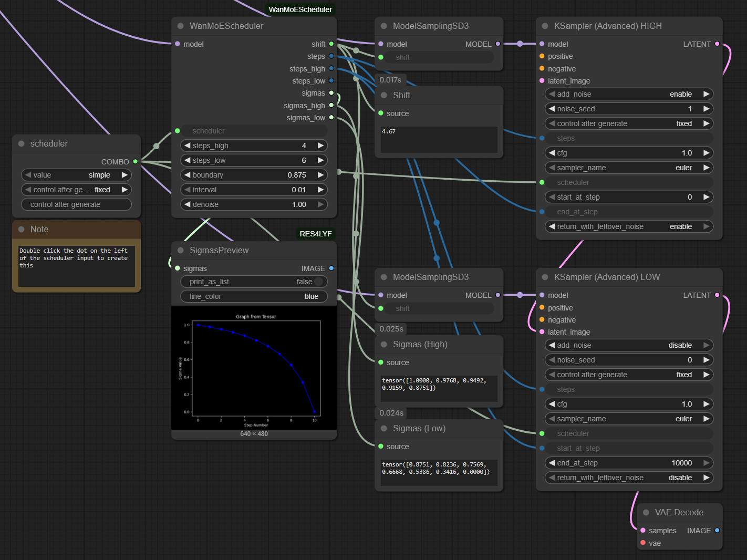Decrease cfg value on KSampler HIGH
The height and width of the screenshot is (560, 747).
point(552,153)
